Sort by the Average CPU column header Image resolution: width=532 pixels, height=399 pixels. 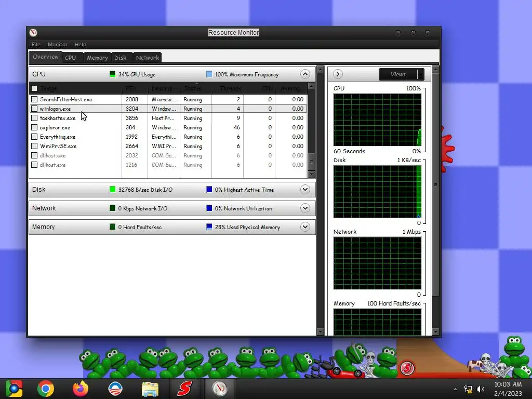tap(291, 88)
